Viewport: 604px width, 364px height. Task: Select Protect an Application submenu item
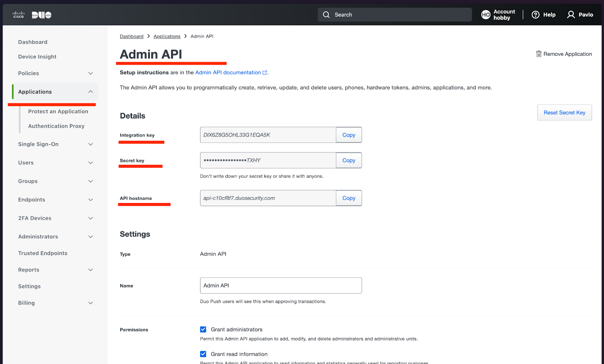(58, 112)
